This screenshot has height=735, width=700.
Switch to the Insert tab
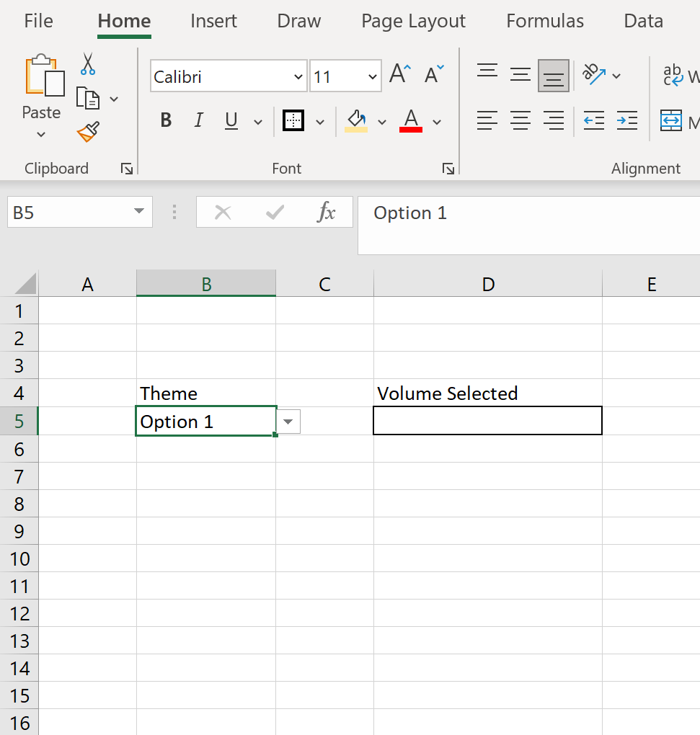(x=214, y=21)
